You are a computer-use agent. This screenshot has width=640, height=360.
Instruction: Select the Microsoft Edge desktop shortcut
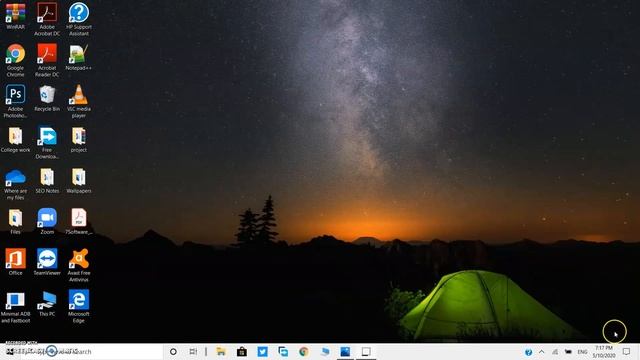tap(79, 307)
